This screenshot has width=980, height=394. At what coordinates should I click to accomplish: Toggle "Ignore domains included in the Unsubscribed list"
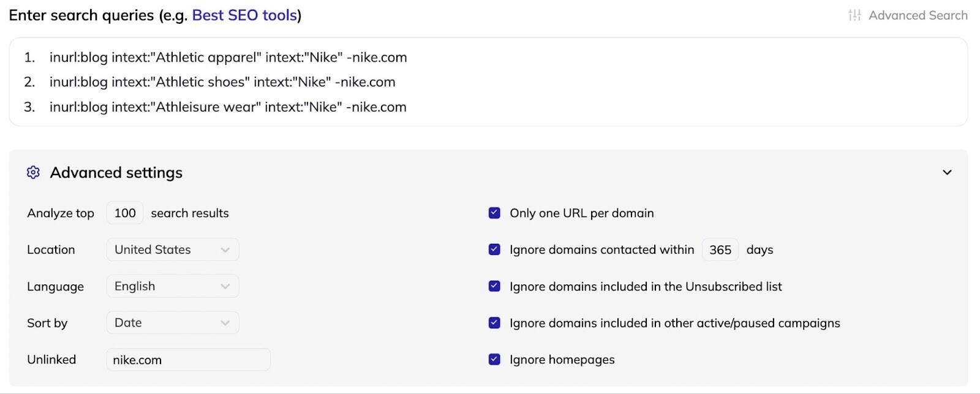coord(494,286)
